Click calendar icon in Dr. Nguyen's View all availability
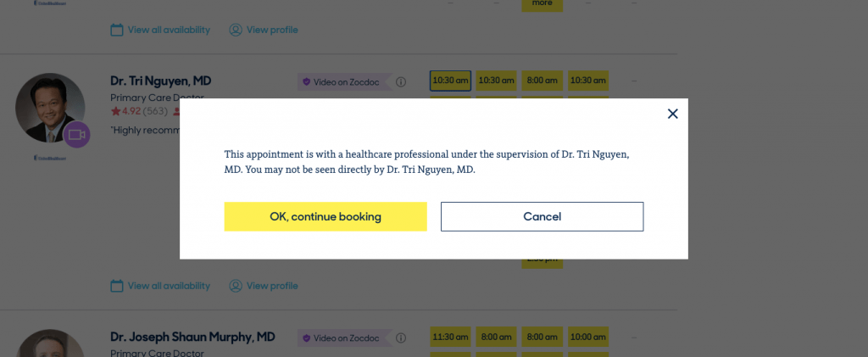The height and width of the screenshot is (357, 868). pyautogui.click(x=117, y=286)
